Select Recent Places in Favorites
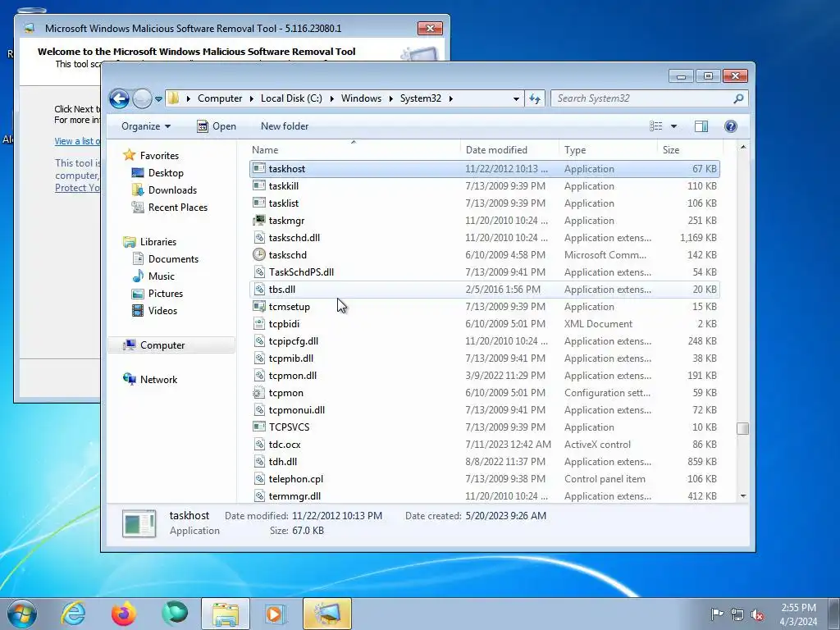The image size is (840, 630). coord(177,208)
